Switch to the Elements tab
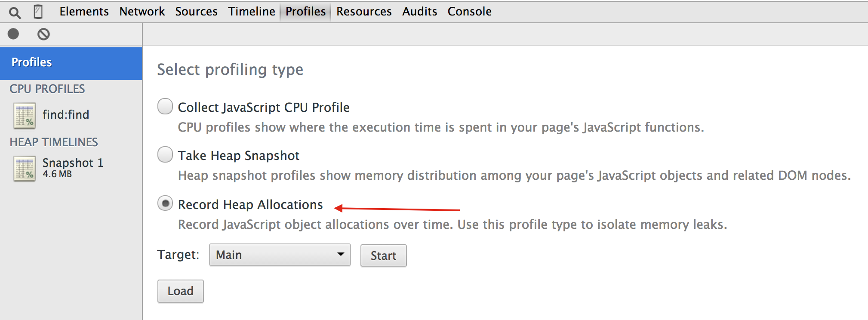868x320 pixels. coord(84,12)
